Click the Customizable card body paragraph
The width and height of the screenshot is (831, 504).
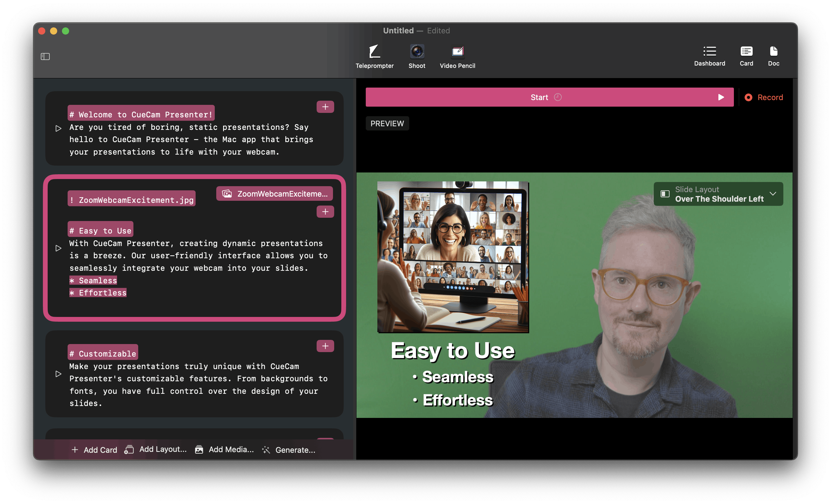pos(198,385)
